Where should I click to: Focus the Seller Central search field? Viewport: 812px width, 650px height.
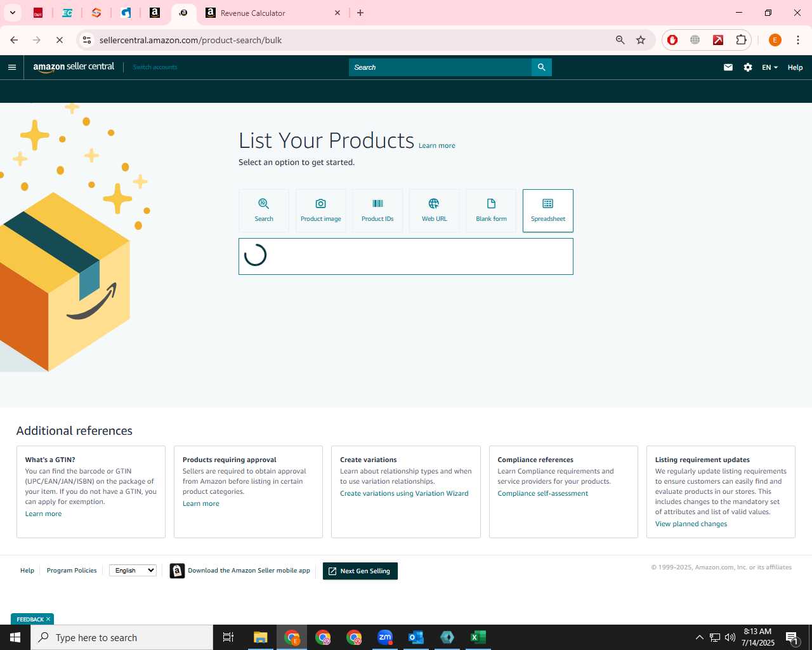[x=440, y=67]
